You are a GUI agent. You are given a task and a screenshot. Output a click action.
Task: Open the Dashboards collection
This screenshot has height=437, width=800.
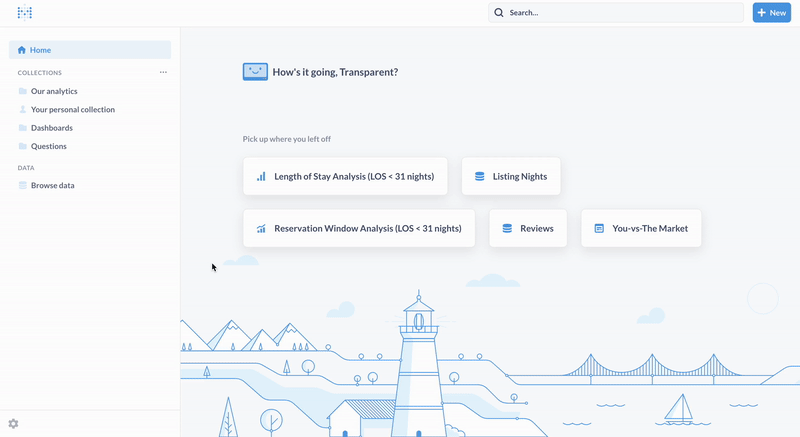(52, 128)
